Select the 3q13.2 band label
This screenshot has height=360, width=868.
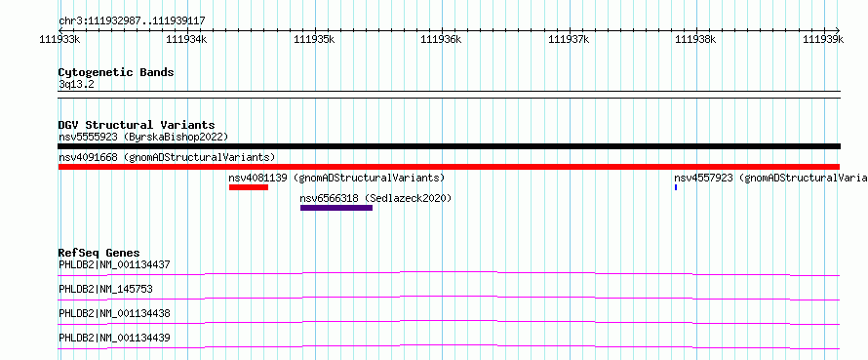click(x=76, y=84)
